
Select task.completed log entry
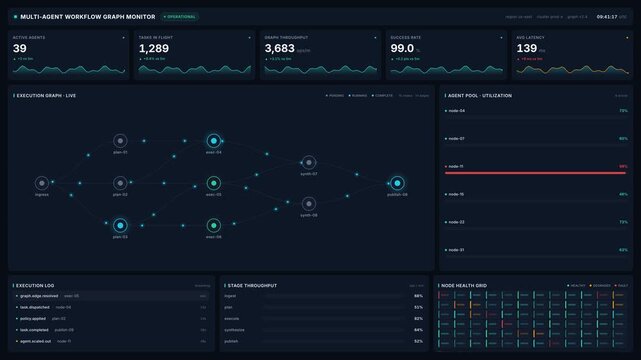(x=111, y=330)
